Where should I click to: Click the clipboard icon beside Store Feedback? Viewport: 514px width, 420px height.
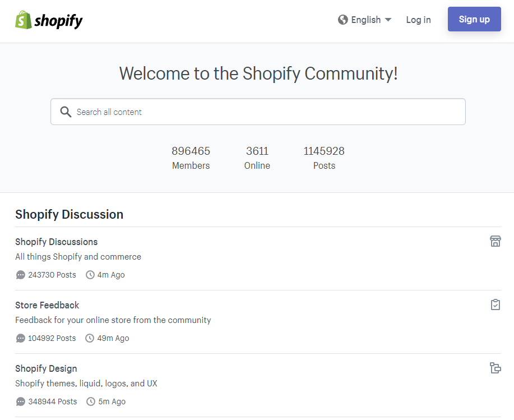pos(495,304)
